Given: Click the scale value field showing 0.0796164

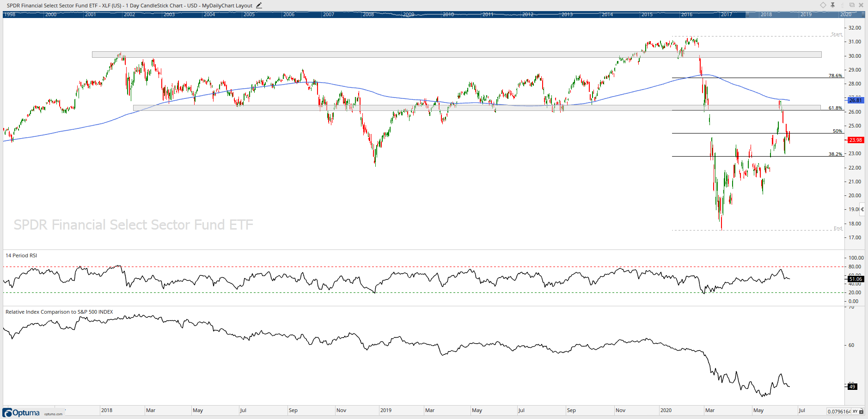Looking at the screenshot, I should pos(839,411).
